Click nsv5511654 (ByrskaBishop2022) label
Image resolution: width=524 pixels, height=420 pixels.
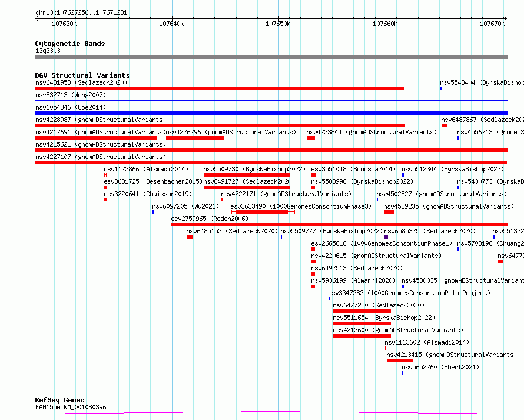(x=384, y=318)
